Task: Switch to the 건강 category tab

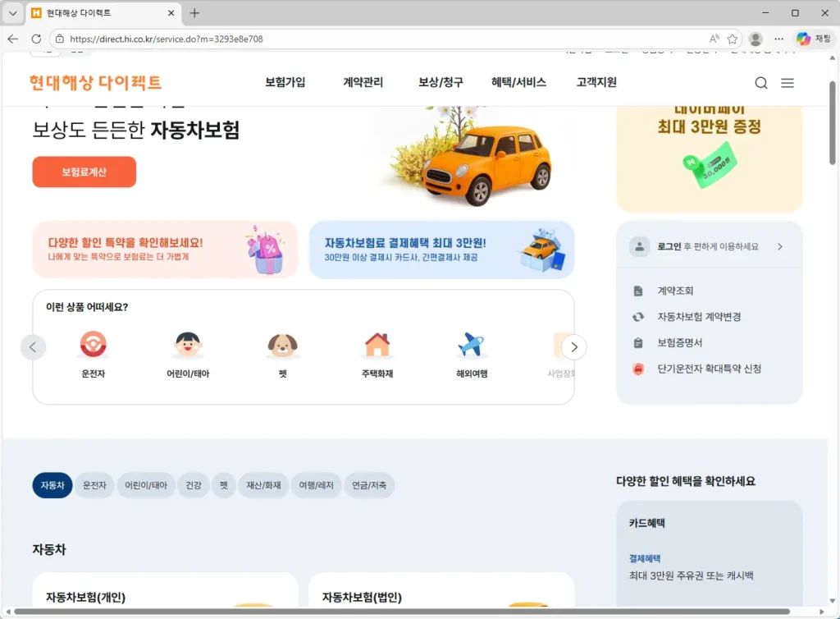Action: click(194, 485)
